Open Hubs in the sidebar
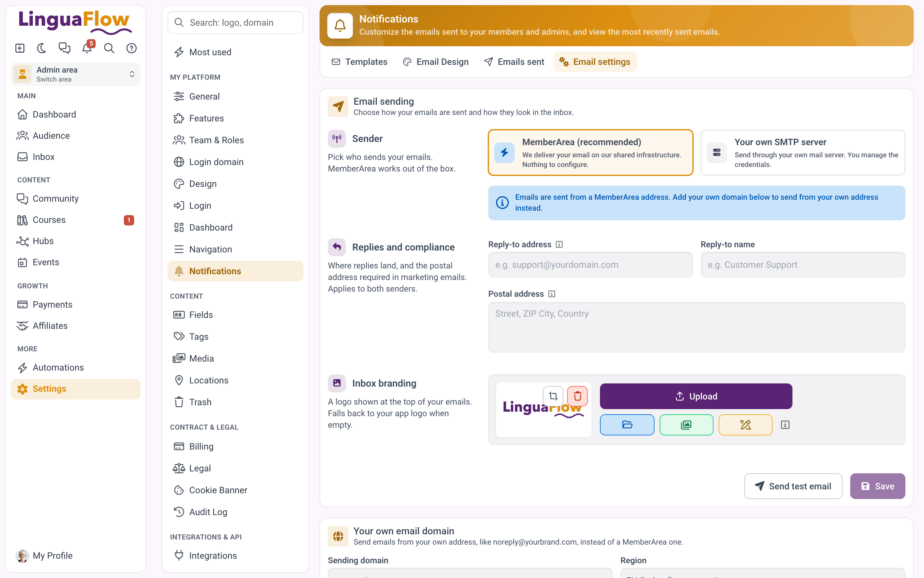 coord(76,241)
